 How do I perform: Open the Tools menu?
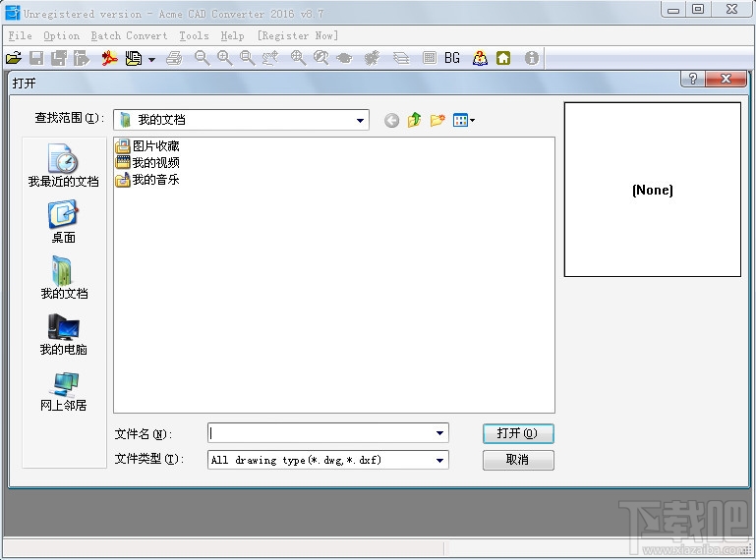[194, 35]
